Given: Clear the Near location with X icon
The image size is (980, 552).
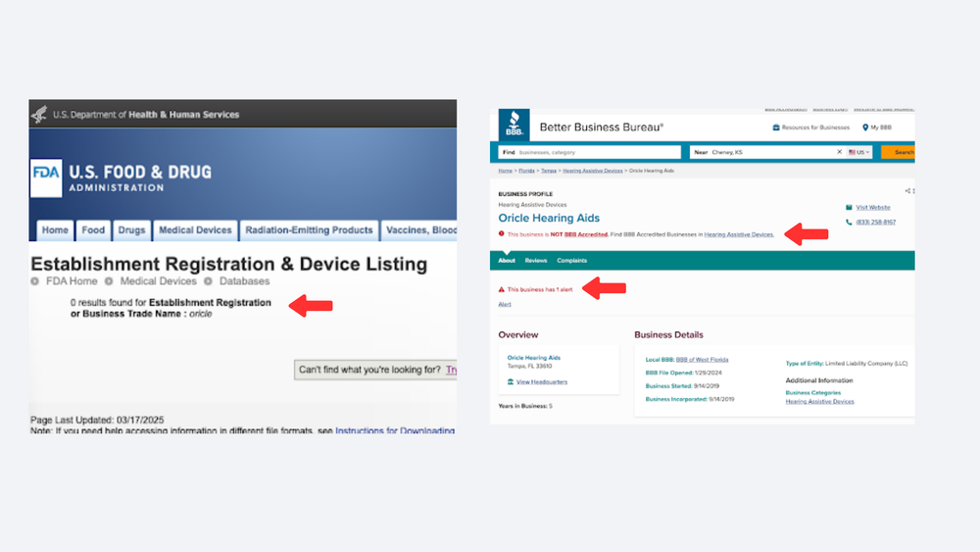Looking at the screenshot, I should [839, 152].
